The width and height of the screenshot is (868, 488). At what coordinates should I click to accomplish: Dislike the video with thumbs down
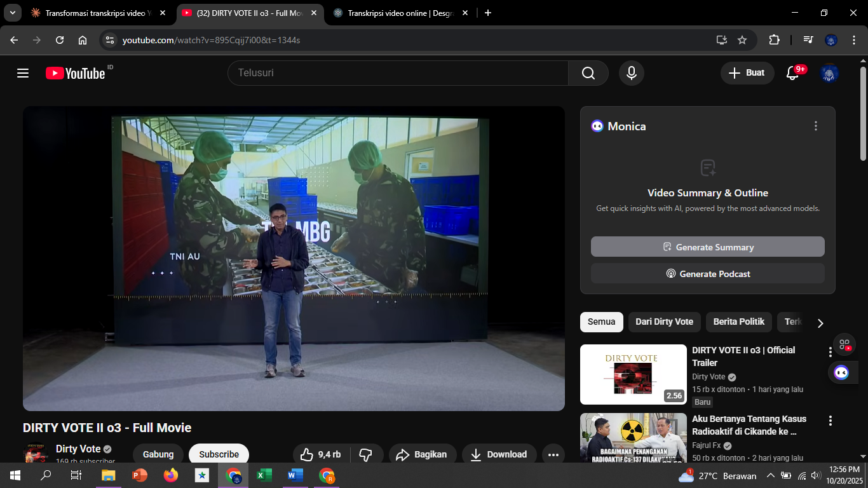point(365,454)
